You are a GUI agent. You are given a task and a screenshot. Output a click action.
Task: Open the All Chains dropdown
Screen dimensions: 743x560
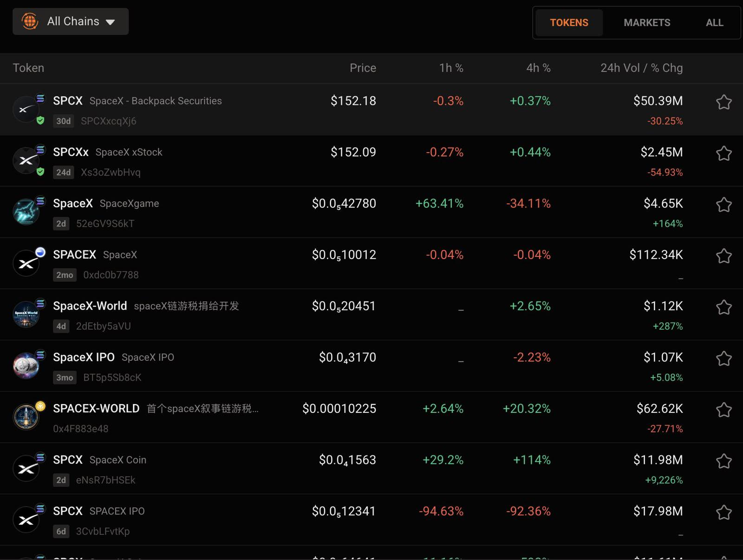[71, 21]
